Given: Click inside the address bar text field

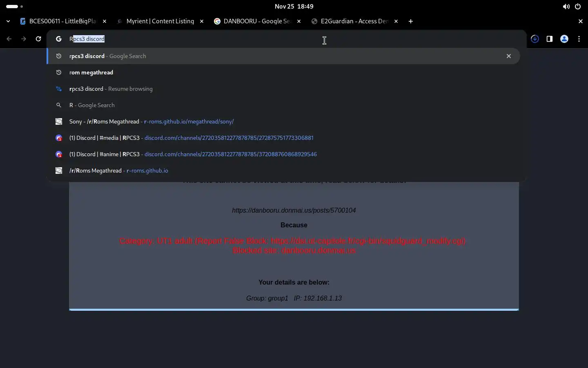Looking at the screenshot, I should click(286, 39).
